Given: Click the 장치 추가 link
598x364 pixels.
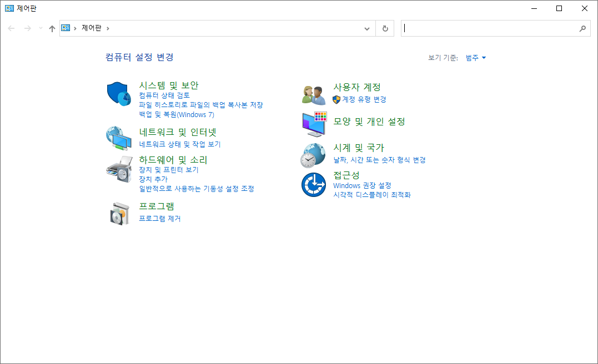Looking at the screenshot, I should tap(153, 179).
